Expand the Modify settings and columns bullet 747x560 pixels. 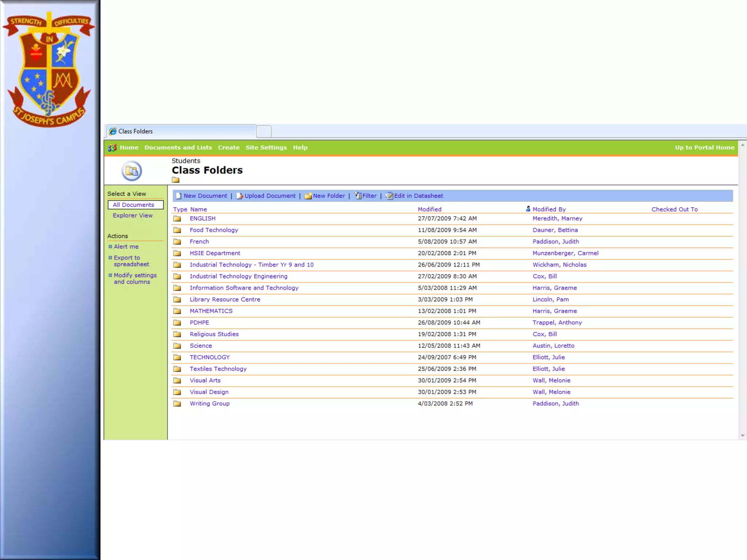tap(110, 275)
